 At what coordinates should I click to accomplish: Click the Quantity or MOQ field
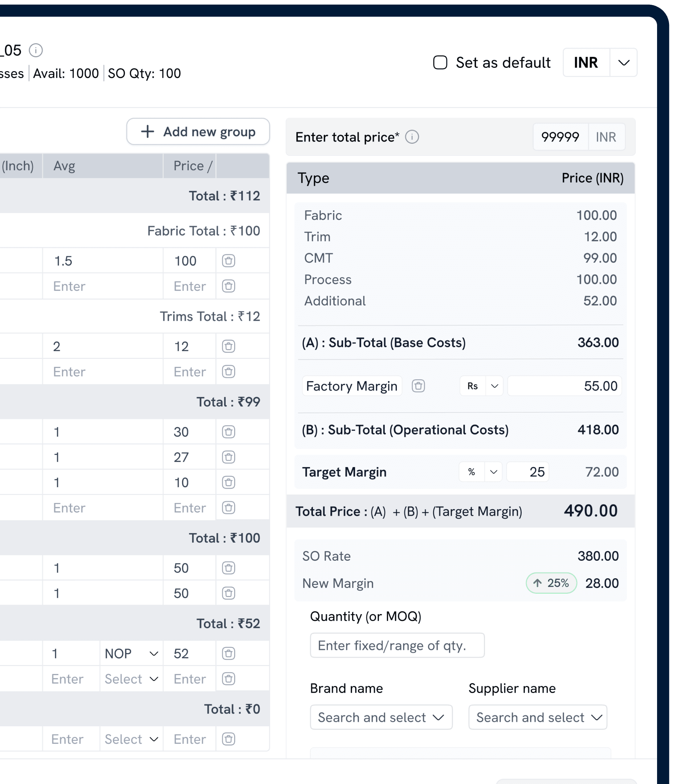(x=397, y=646)
